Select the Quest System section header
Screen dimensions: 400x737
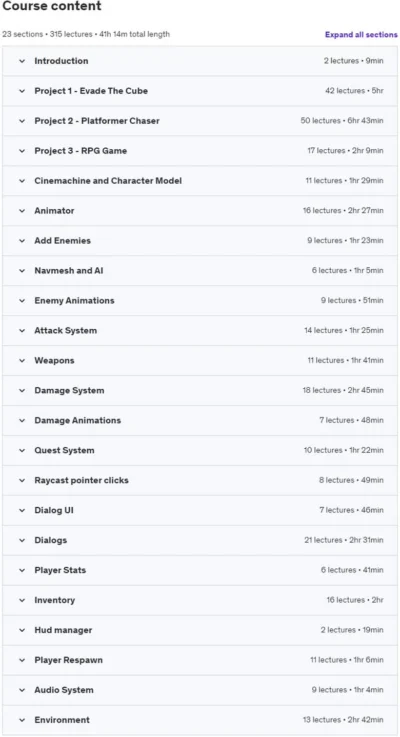(x=200, y=450)
